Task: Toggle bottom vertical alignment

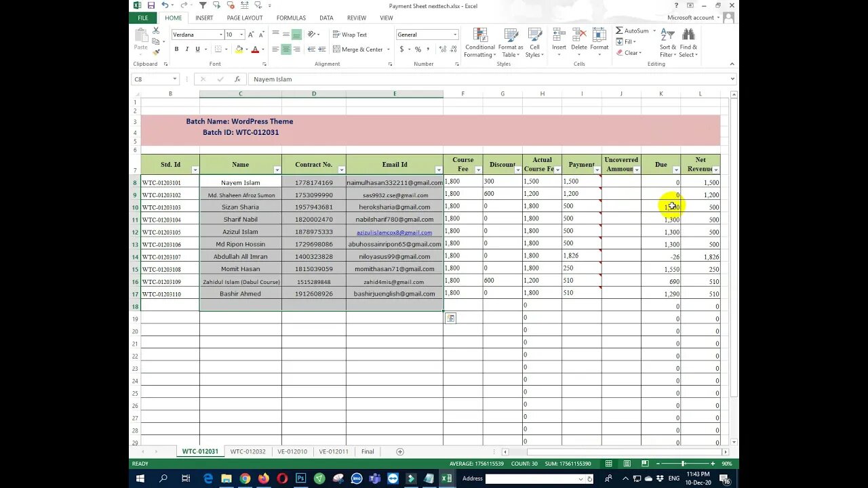Action: pos(297,35)
